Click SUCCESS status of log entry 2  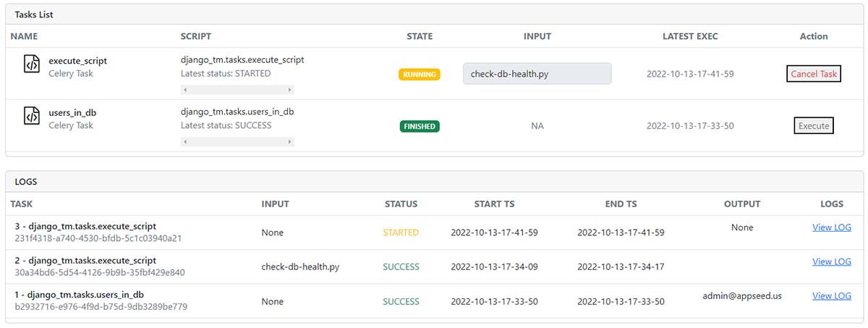401,266
